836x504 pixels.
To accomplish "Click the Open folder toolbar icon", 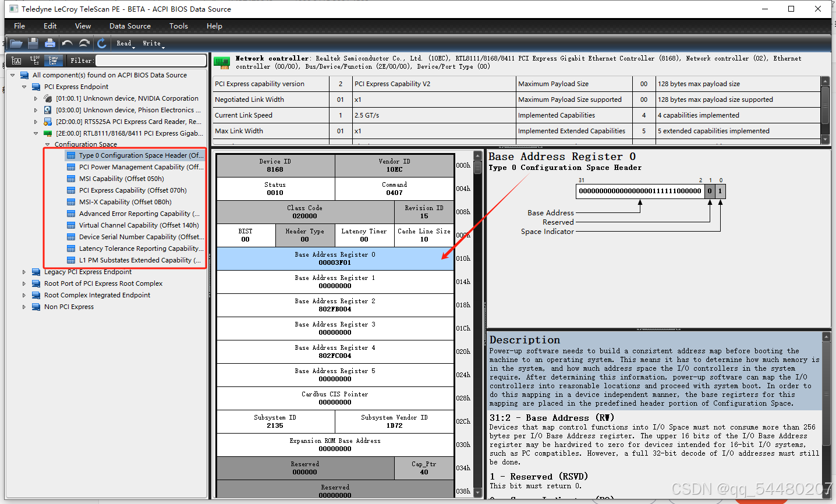I will tap(16, 43).
